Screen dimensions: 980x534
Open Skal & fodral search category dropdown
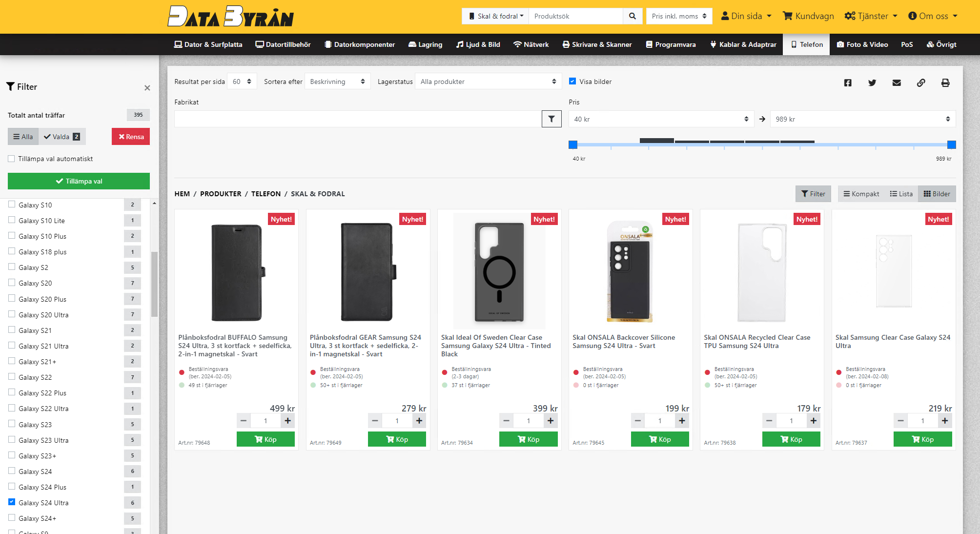point(495,16)
